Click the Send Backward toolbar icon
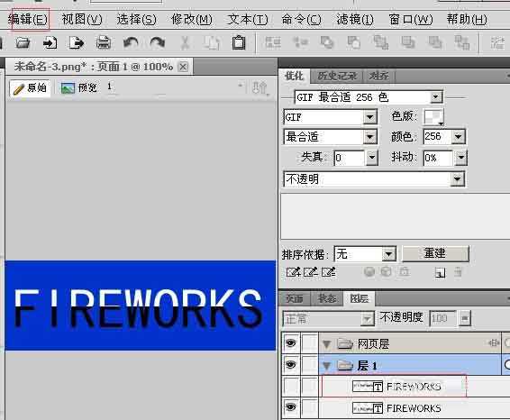The height and width of the screenshot is (420, 510). click(435, 42)
